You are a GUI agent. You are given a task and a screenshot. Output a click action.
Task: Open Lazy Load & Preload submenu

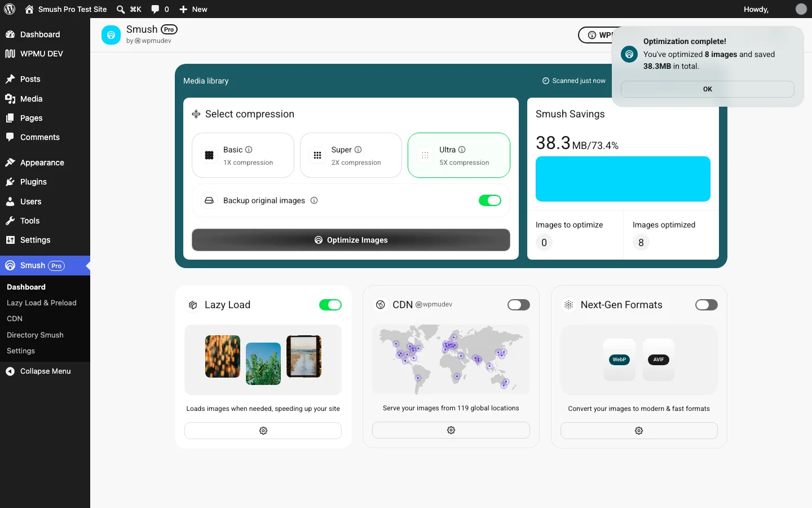42,303
